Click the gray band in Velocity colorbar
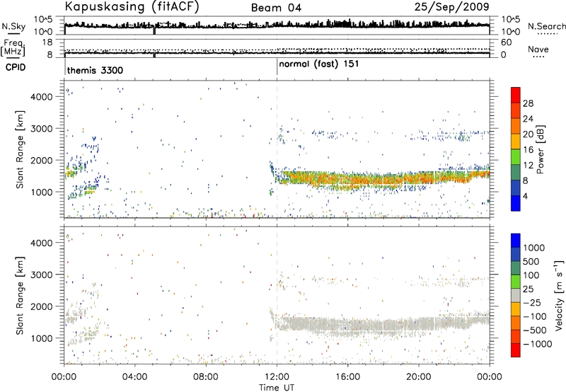The width and height of the screenshot is (566, 392). pyautogui.click(x=516, y=295)
